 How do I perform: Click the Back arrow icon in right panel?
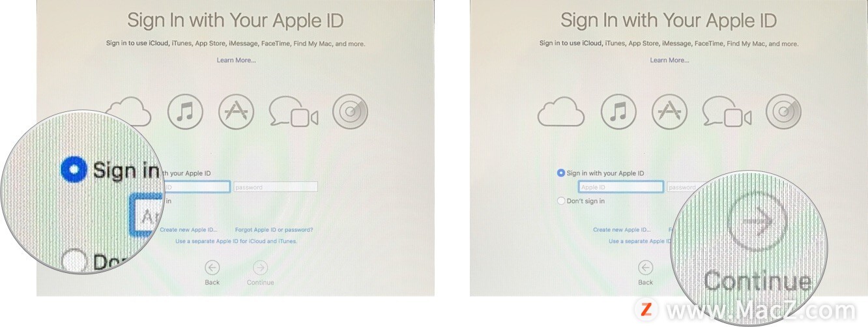pyautogui.click(x=645, y=267)
